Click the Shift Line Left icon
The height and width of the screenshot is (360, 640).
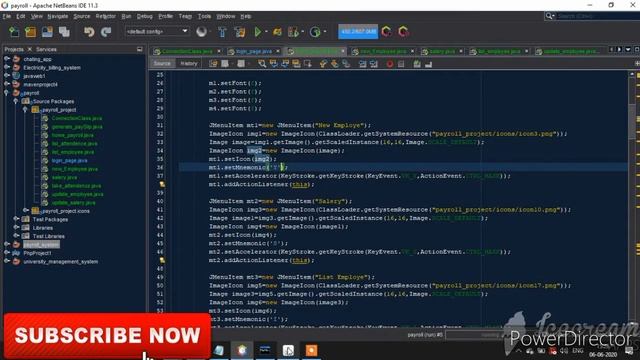click(x=362, y=64)
